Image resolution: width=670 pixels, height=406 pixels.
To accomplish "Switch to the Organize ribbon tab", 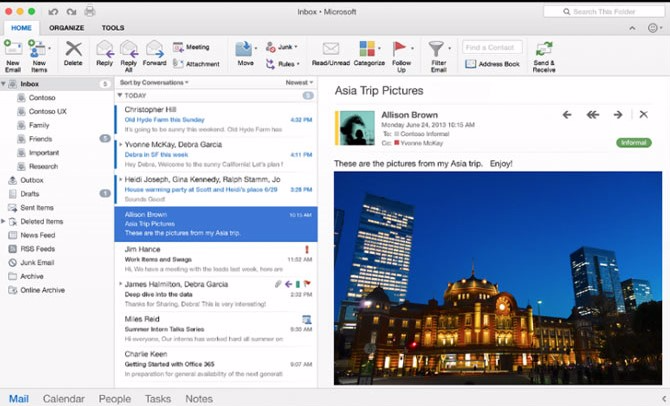I will [x=66, y=28].
